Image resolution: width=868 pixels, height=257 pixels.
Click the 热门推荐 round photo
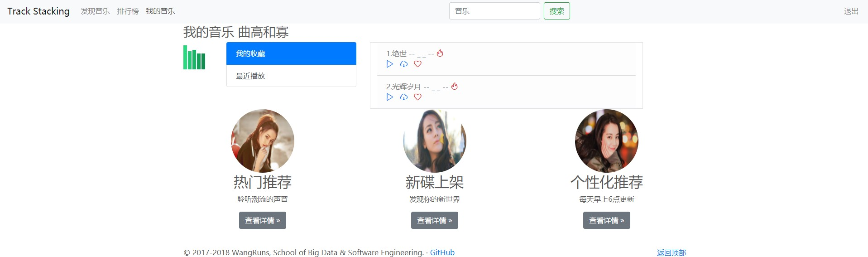coord(263,141)
